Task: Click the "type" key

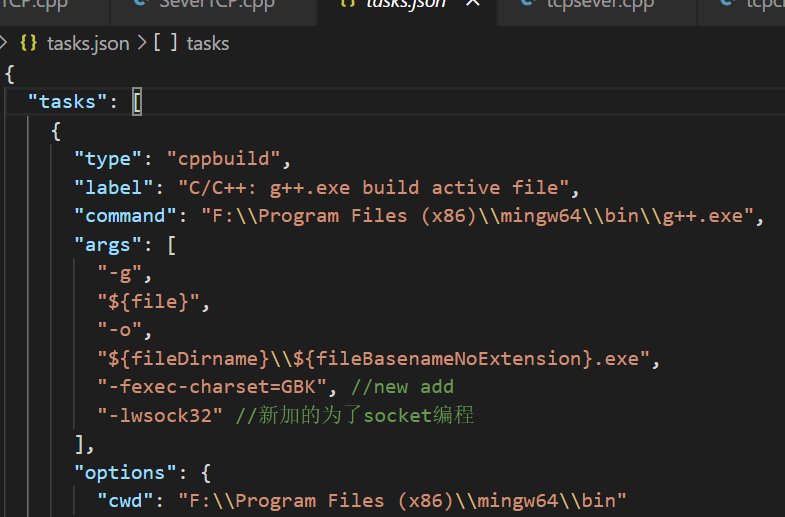Action: tap(108, 159)
